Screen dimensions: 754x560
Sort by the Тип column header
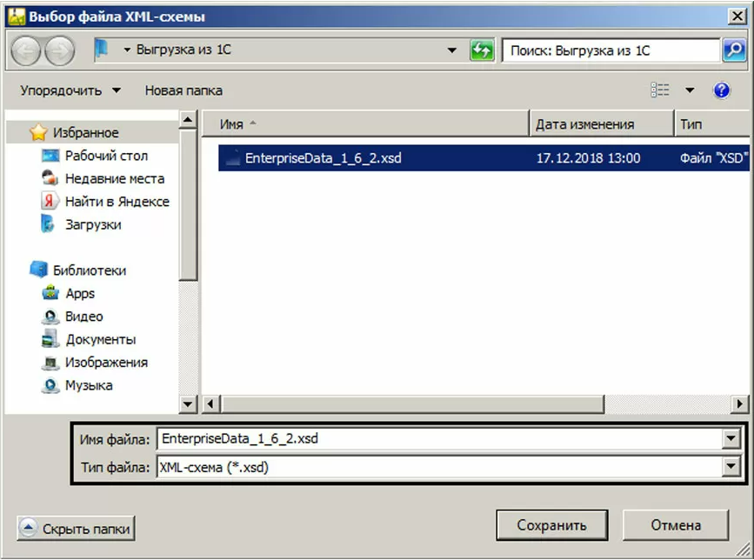[x=712, y=124]
